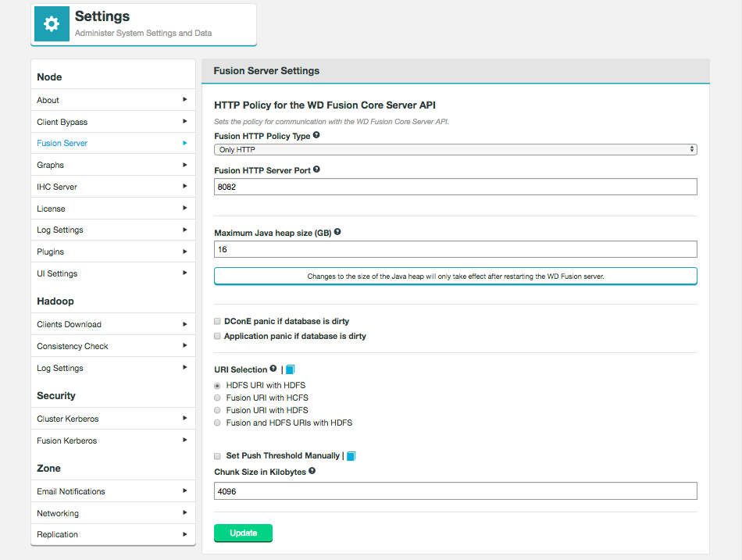Open the Fusion HTTP Policy Type dropdown
The height and width of the screenshot is (560, 742).
point(455,150)
